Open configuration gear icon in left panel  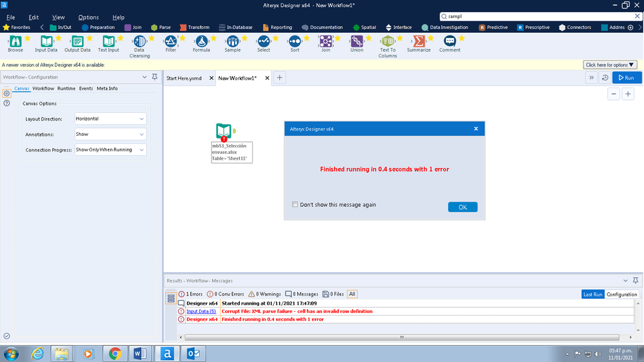pos(6,93)
